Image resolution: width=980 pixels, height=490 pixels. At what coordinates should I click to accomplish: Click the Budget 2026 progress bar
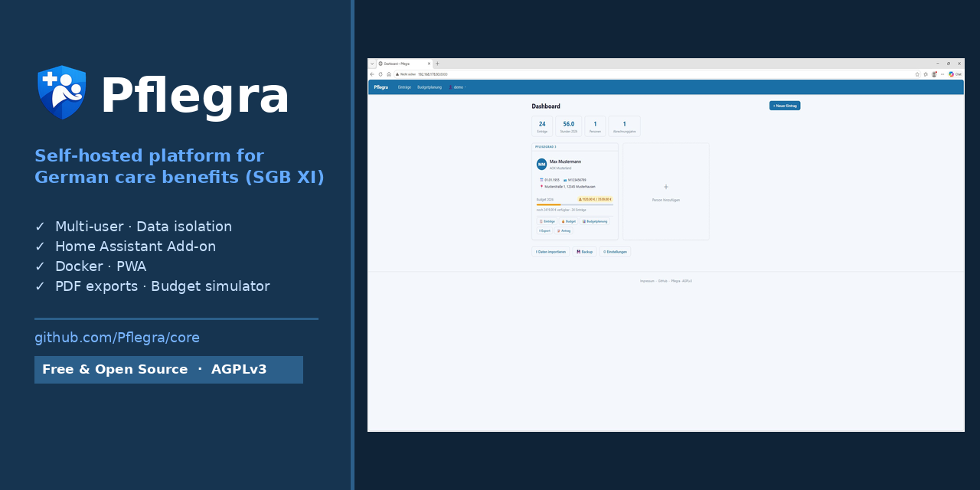pyautogui.click(x=575, y=204)
